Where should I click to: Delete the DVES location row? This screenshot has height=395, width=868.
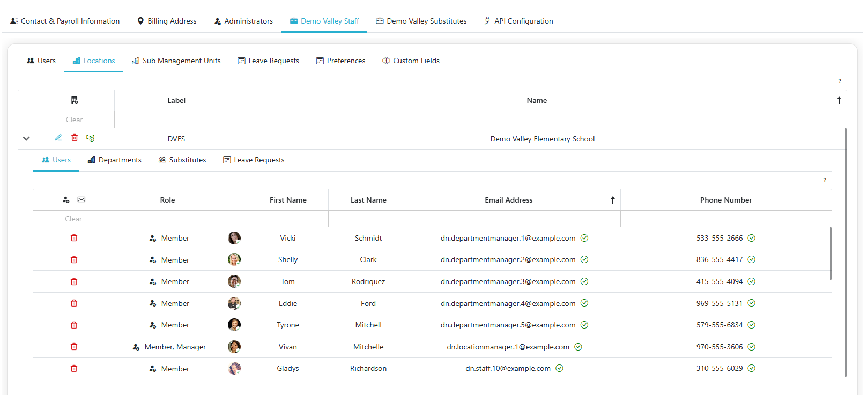[75, 138]
